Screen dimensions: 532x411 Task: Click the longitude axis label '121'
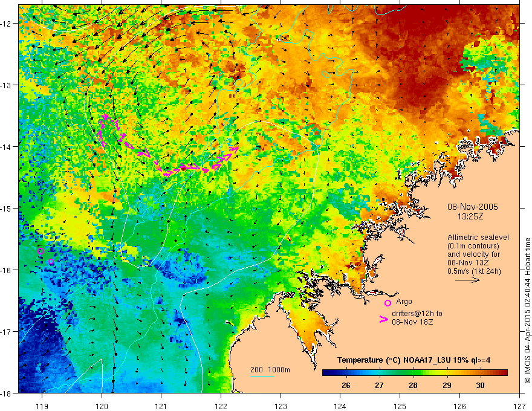click(x=161, y=406)
